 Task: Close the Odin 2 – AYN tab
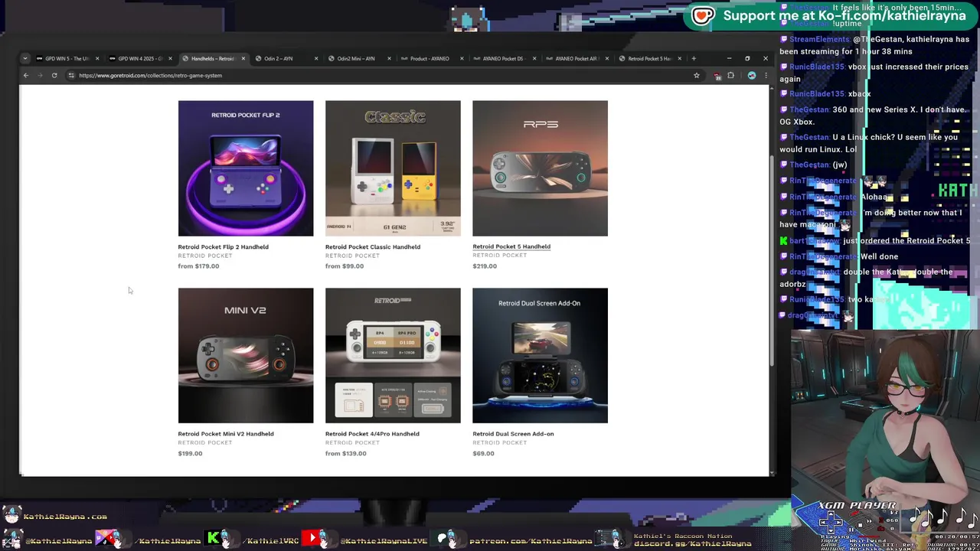(316, 58)
